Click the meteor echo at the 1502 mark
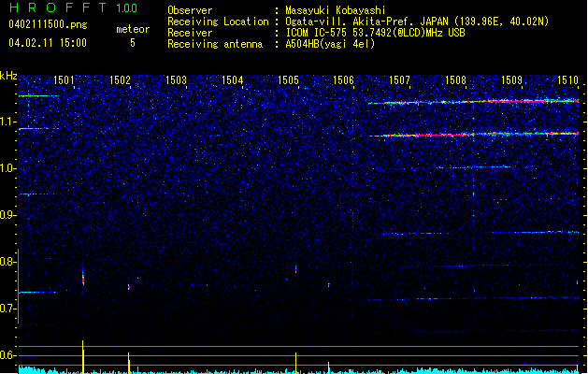Image resolution: width=588 pixels, height=374 pixels. tap(129, 287)
